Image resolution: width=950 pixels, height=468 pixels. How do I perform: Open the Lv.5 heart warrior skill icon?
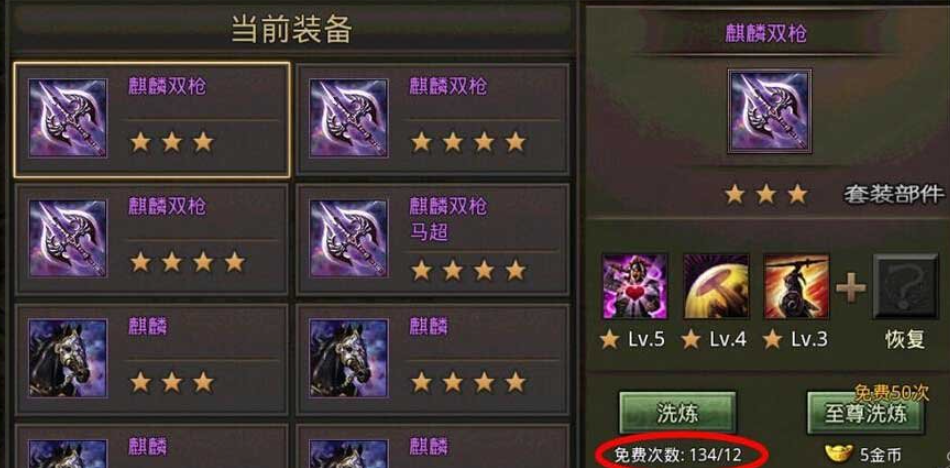click(x=634, y=287)
